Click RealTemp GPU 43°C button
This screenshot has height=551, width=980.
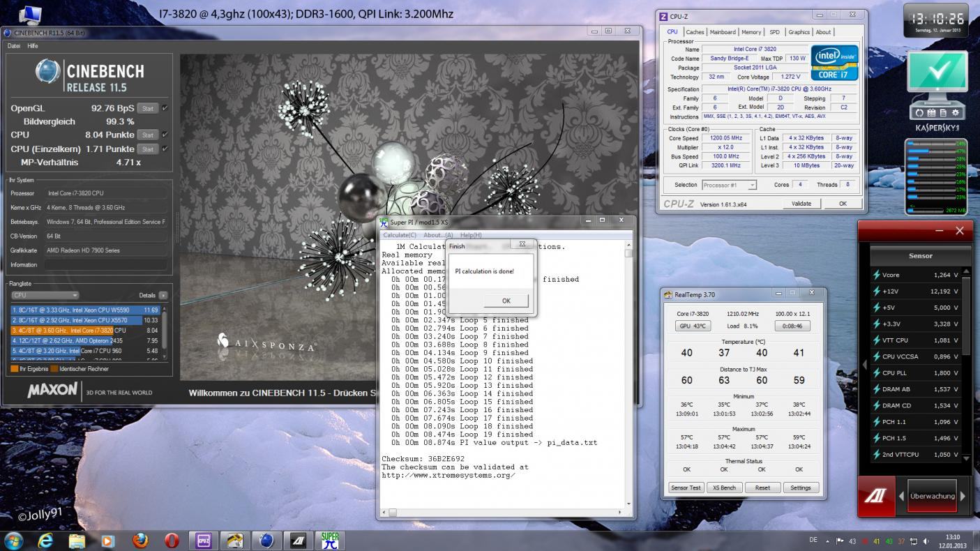692,326
